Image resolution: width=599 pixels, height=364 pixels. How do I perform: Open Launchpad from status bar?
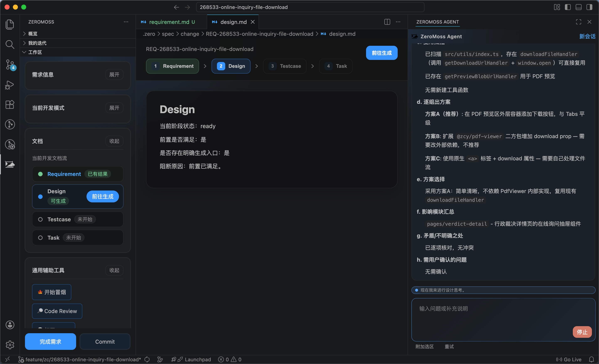191,359
